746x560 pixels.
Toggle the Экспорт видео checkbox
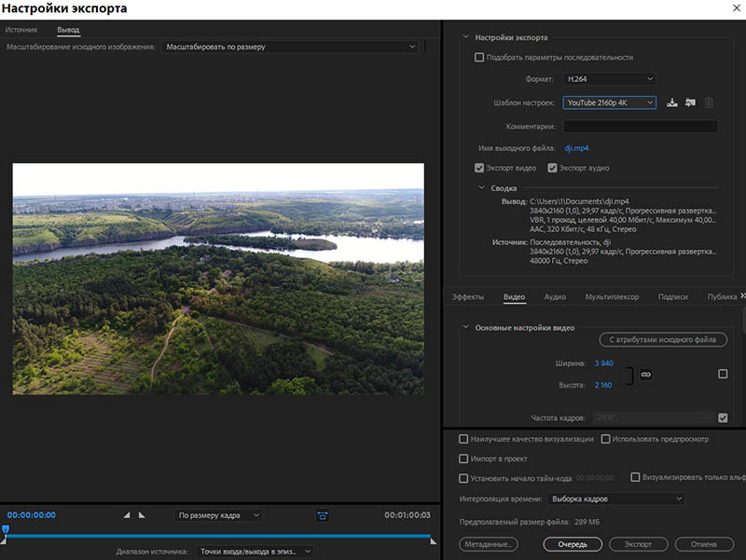click(479, 168)
